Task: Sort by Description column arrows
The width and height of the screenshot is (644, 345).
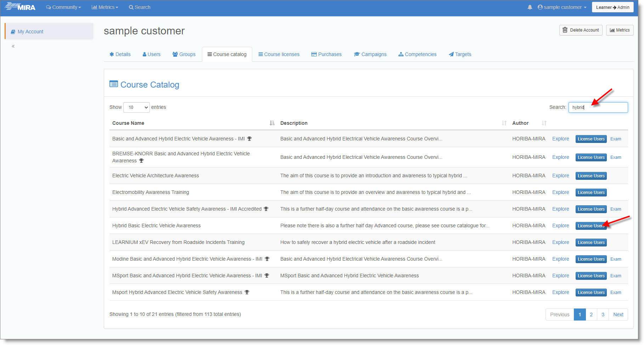Action: (504, 123)
